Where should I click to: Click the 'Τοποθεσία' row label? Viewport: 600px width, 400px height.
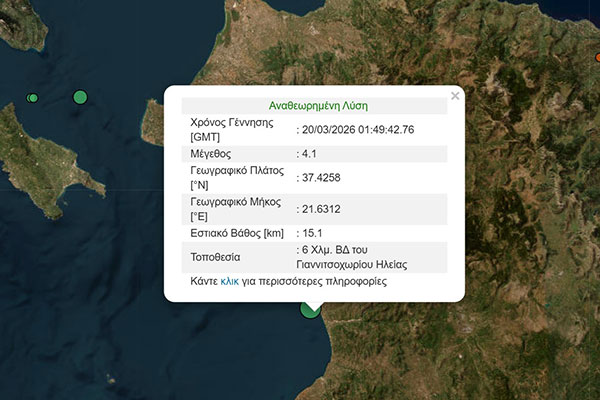(216, 256)
